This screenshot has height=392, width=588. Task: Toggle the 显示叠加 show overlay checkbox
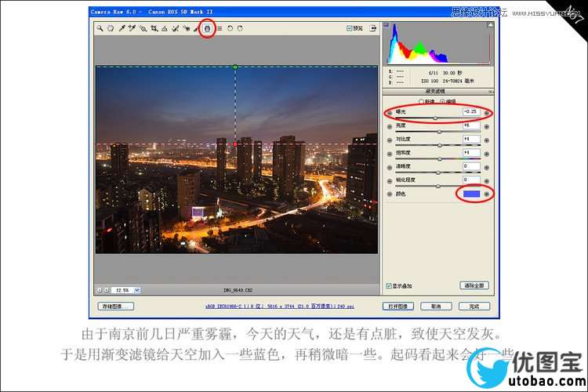pyautogui.click(x=389, y=286)
